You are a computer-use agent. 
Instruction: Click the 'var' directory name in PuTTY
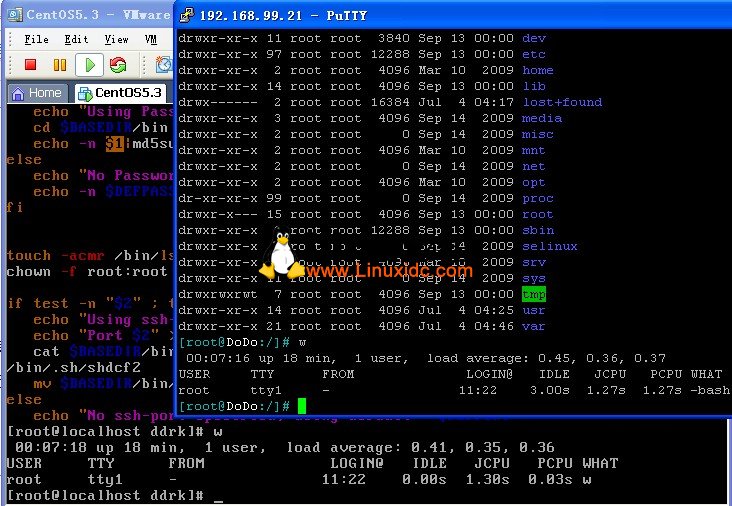(534, 326)
